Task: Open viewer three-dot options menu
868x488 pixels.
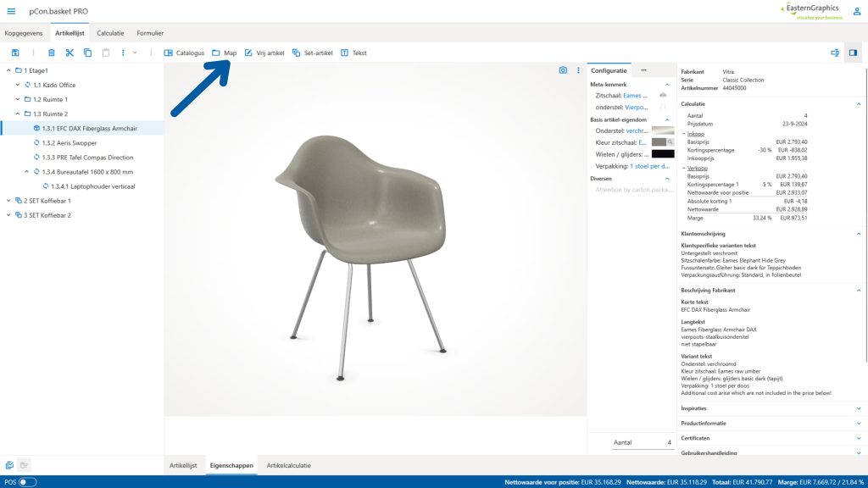Action: pyautogui.click(x=578, y=70)
